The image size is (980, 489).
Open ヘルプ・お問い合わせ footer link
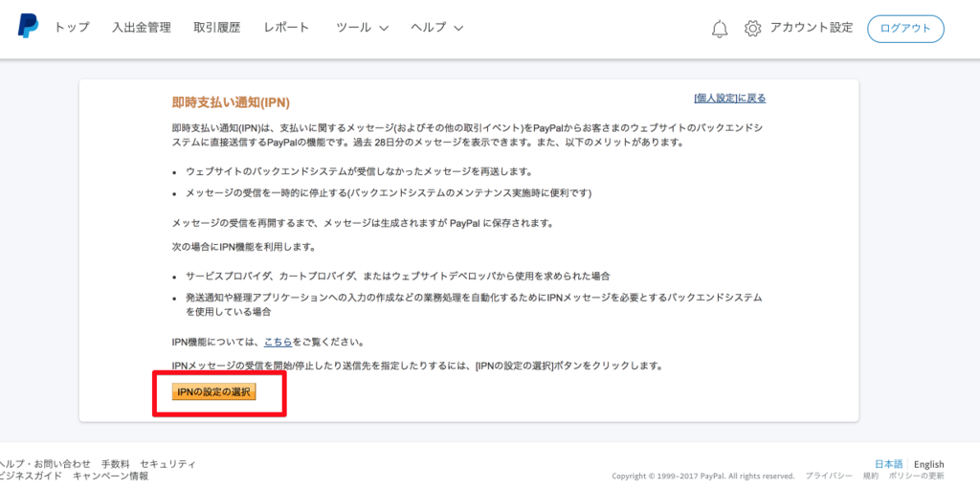[x=45, y=464]
